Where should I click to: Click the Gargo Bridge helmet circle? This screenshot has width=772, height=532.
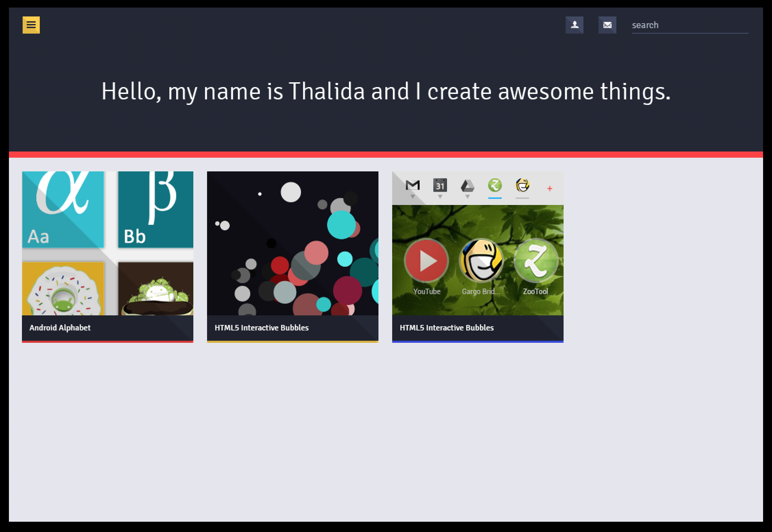[x=481, y=261]
